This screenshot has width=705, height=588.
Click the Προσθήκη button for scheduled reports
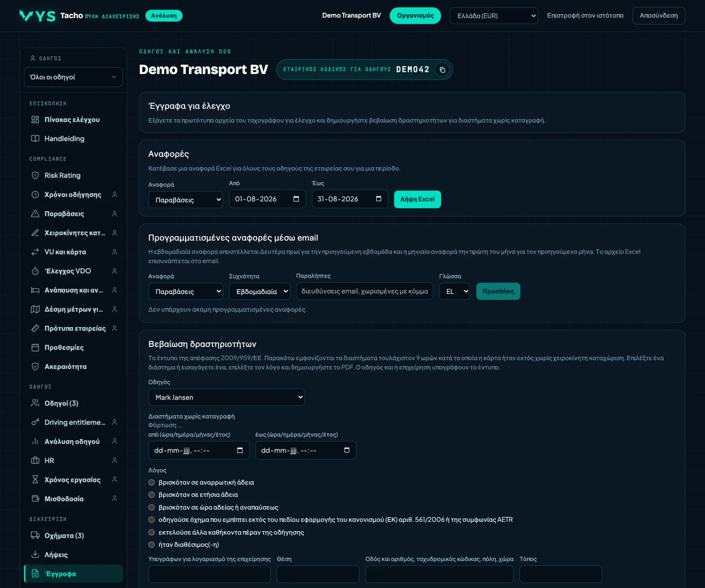tap(498, 291)
